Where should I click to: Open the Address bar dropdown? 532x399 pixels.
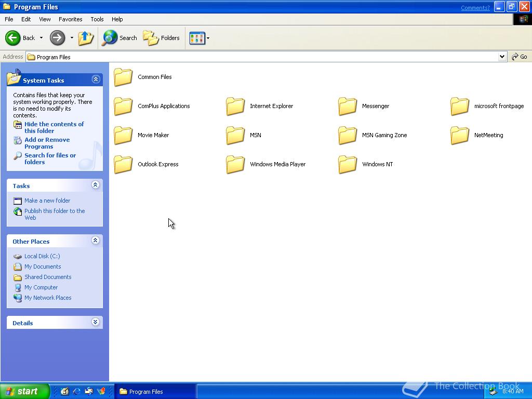502,57
